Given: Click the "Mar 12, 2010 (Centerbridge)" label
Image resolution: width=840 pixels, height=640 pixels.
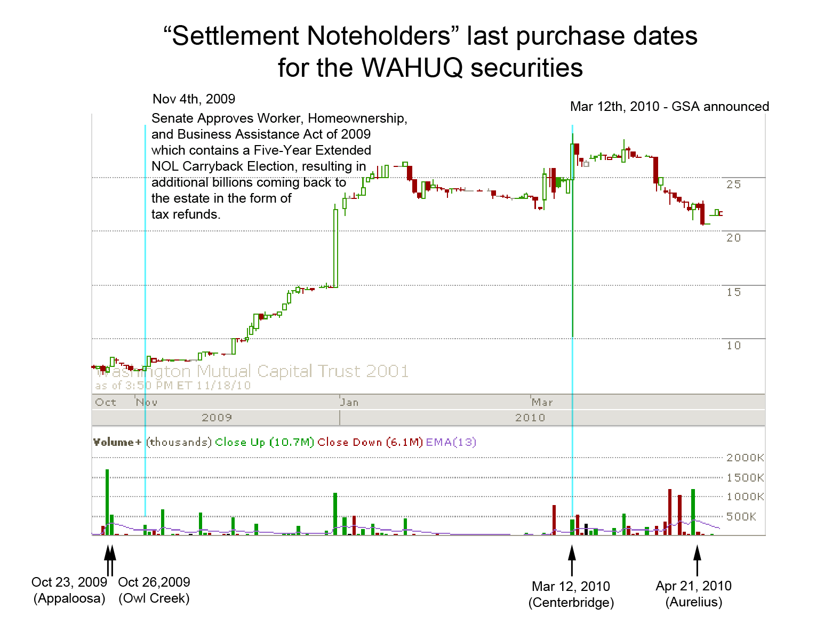Looking at the screenshot, I should [571, 594].
